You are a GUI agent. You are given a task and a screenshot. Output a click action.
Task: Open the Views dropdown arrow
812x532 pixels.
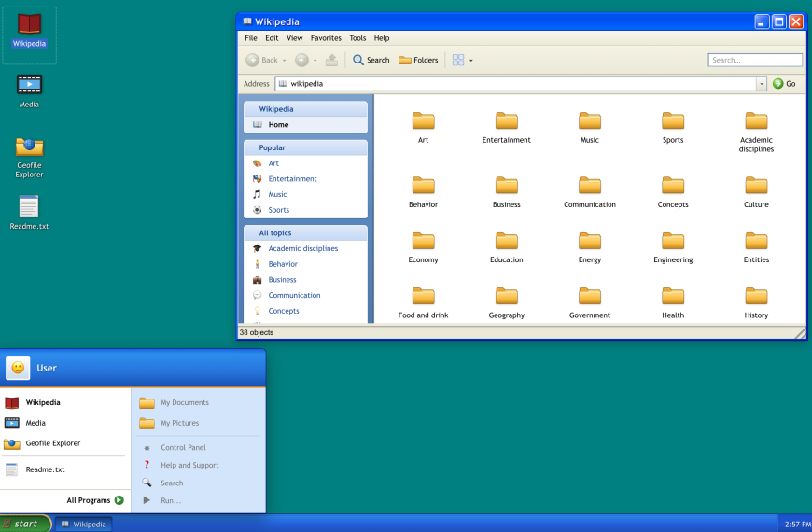[x=470, y=61]
